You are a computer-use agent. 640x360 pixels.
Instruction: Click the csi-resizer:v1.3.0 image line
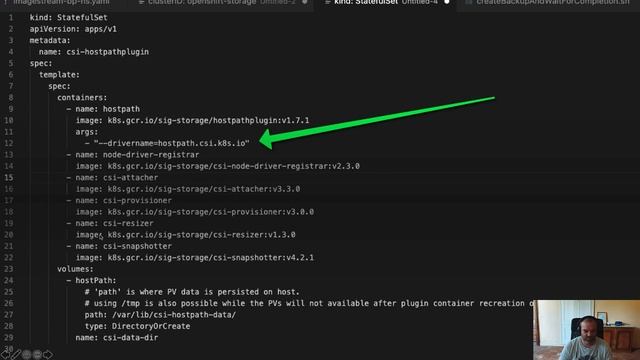pyautogui.click(x=185, y=235)
